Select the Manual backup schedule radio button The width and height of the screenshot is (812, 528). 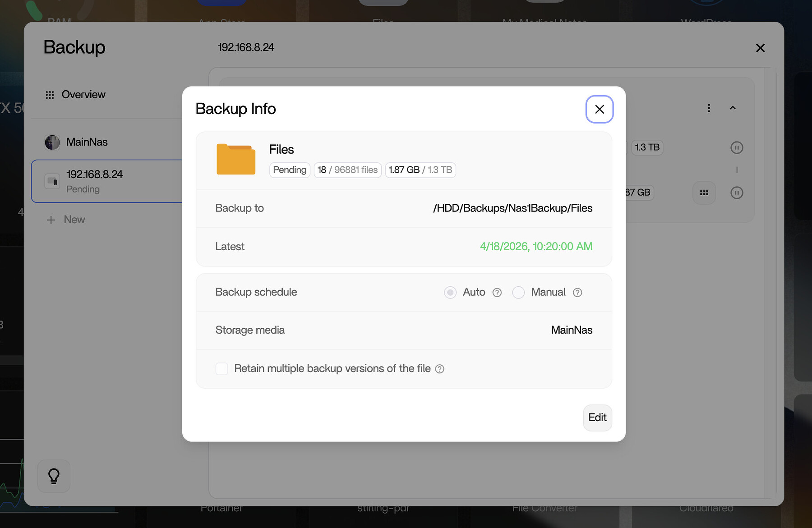(x=518, y=292)
